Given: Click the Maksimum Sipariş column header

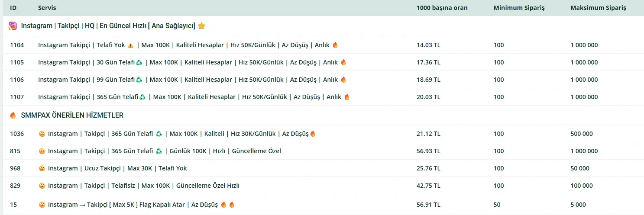Looking at the screenshot, I should pos(598,8).
